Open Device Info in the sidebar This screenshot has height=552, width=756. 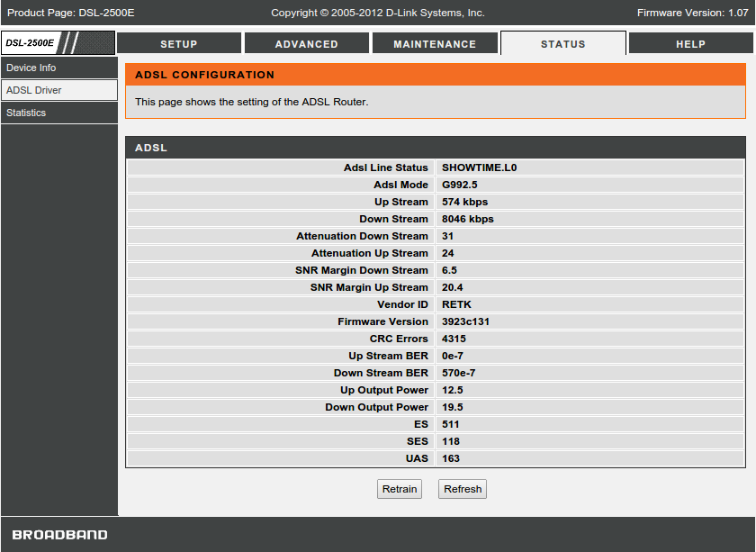pyautogui.click(x=59, y=68)
